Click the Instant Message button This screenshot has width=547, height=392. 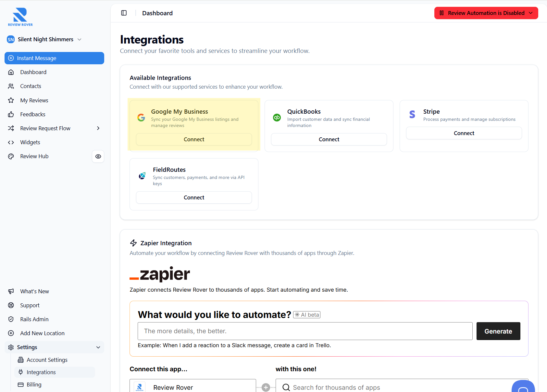click(x=54, y=58)
